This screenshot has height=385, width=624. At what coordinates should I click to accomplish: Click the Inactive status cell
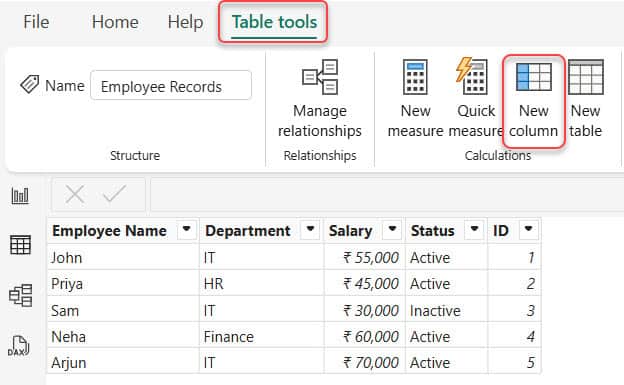click(x=447, y=310)
